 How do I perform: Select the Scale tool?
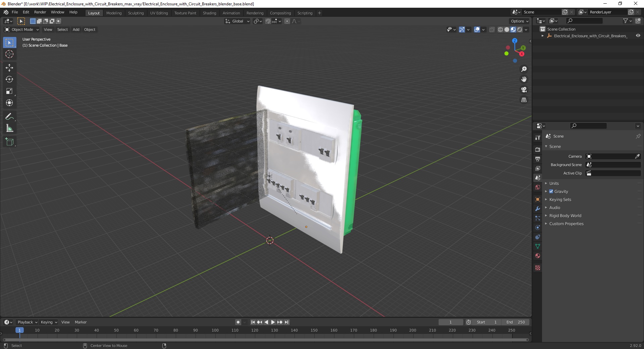pos(9,91)
